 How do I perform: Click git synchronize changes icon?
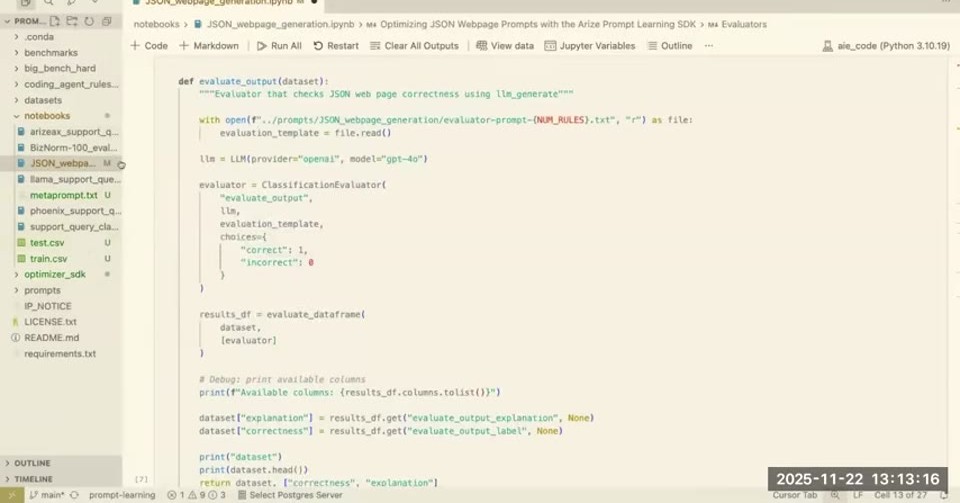pos(75,495)
